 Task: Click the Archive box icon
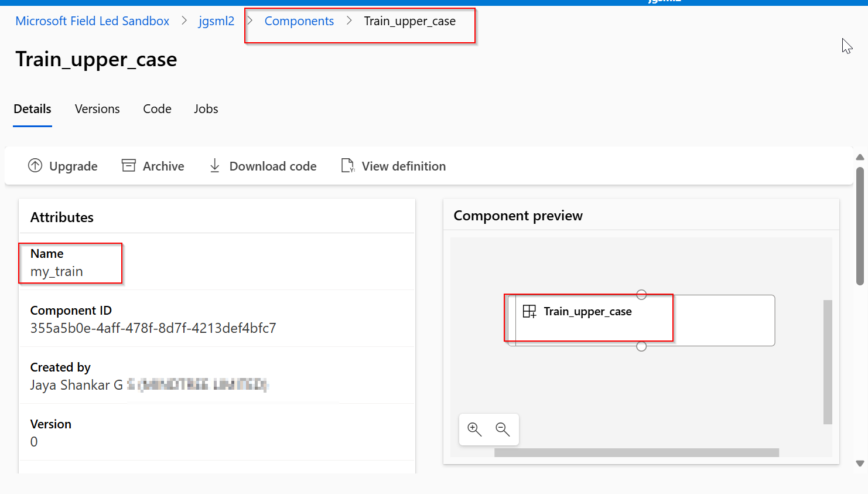(129, 166)
